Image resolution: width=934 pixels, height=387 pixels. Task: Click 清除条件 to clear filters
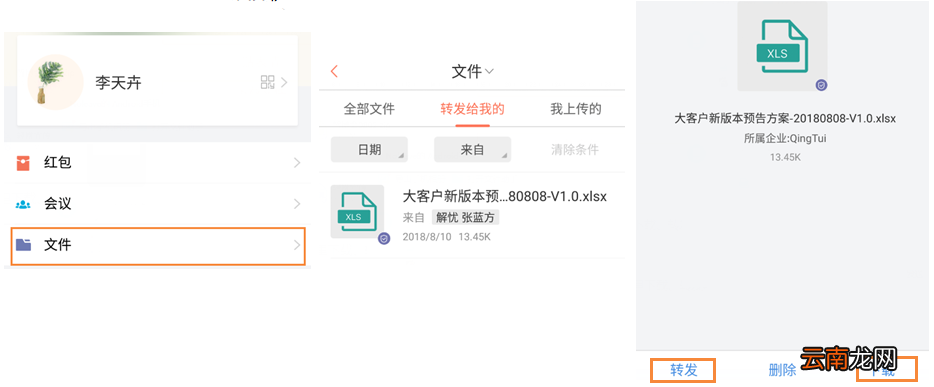click(575, 149)
